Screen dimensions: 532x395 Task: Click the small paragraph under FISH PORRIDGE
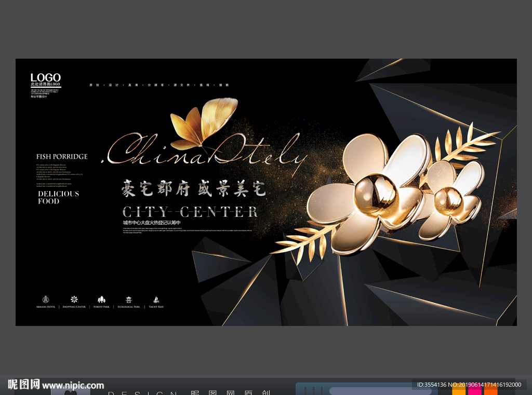click(59, 175)
